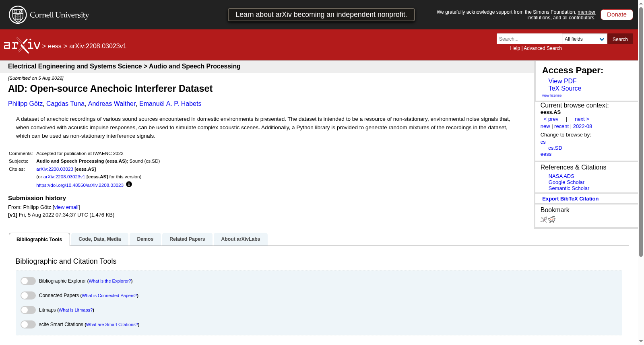
Task: Browse by cs.SD category
Action: (555, 148)
